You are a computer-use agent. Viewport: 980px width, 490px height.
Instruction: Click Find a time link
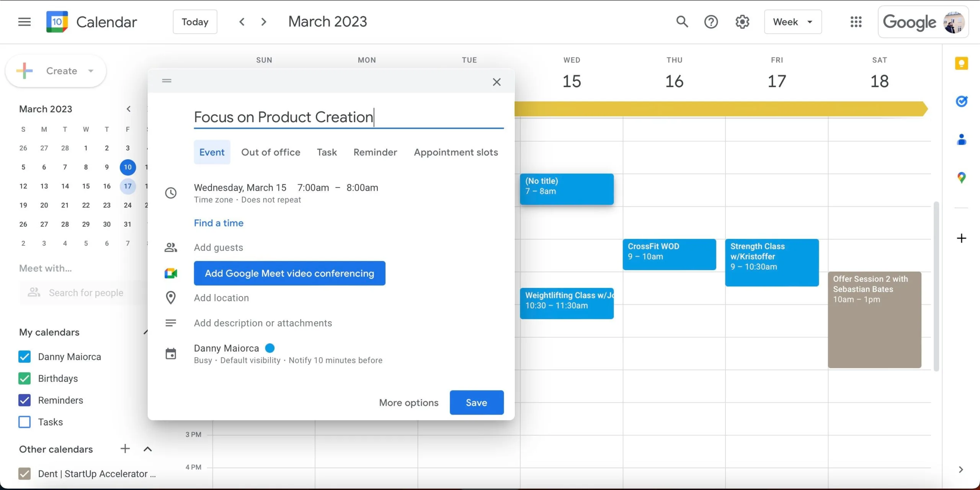(x=218, y=223)
